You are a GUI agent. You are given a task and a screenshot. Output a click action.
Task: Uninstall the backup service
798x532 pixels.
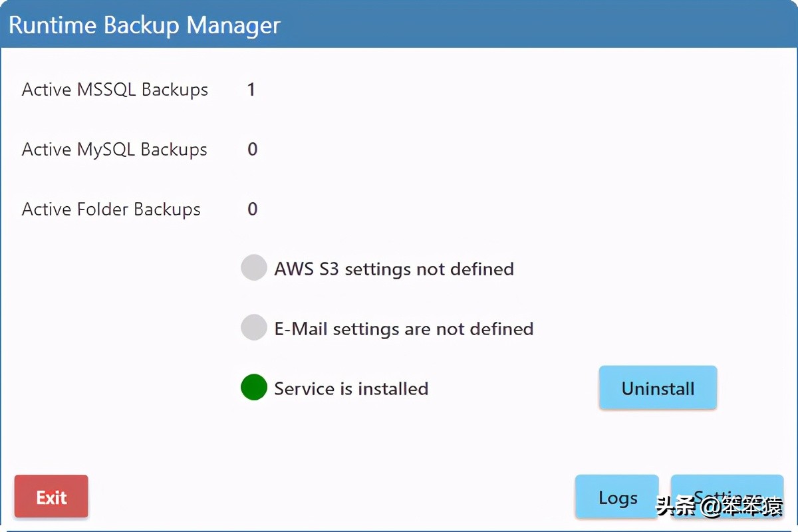pos(658,388)
